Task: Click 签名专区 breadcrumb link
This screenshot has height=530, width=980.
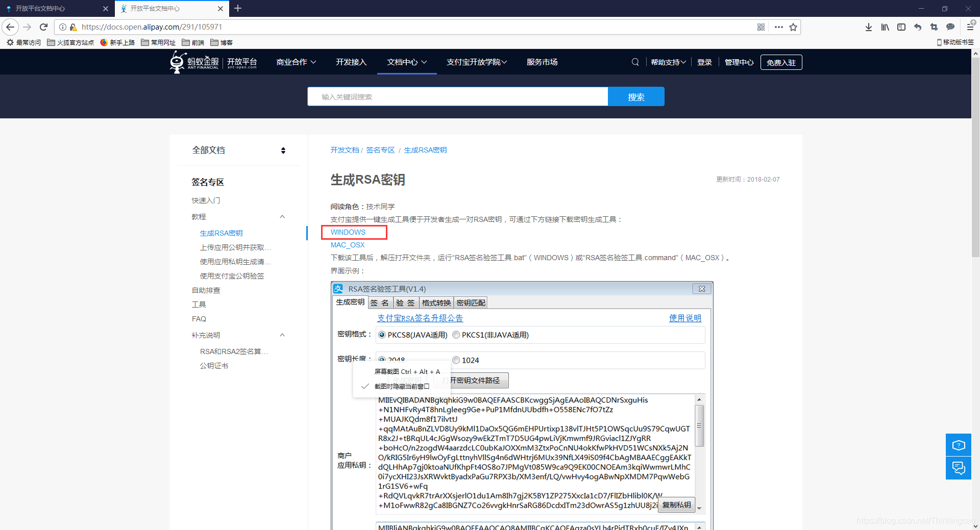Action: (380, 150)
